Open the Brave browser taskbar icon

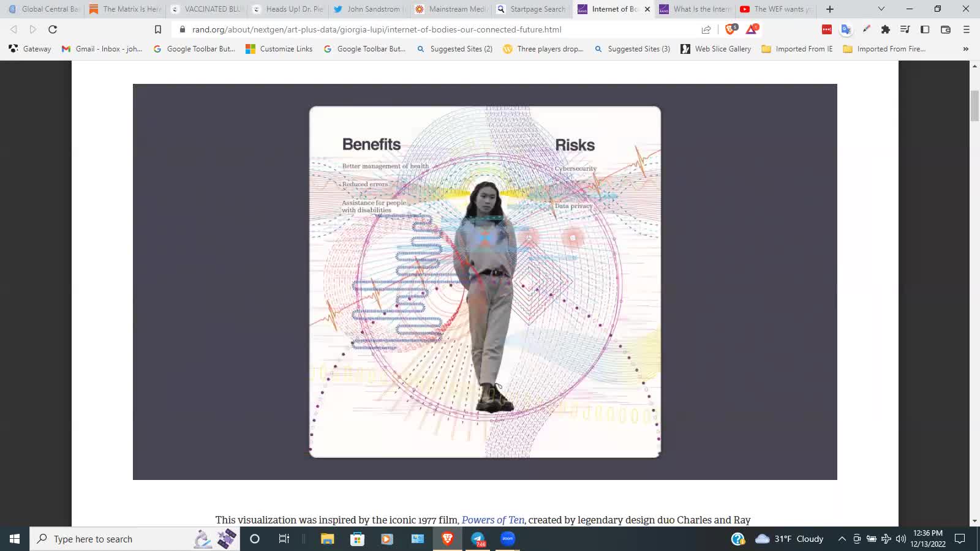[x=448, y=539]
